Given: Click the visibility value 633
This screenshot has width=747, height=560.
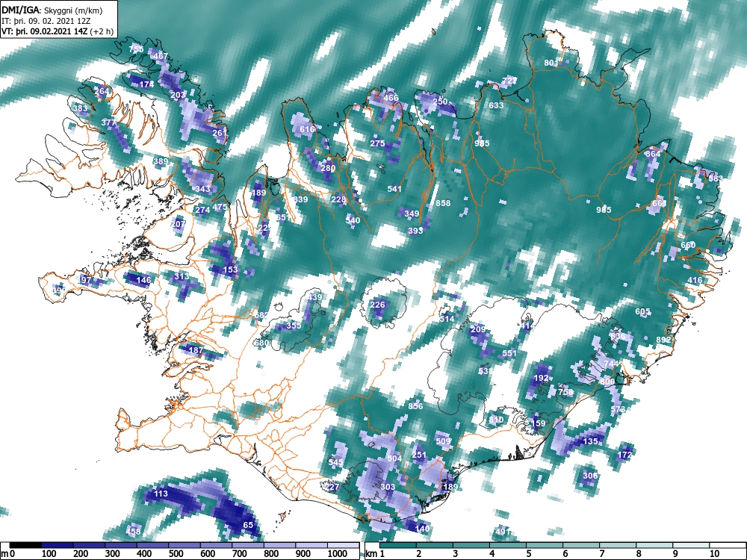Looking at the screenshot, I should [496, 105].
